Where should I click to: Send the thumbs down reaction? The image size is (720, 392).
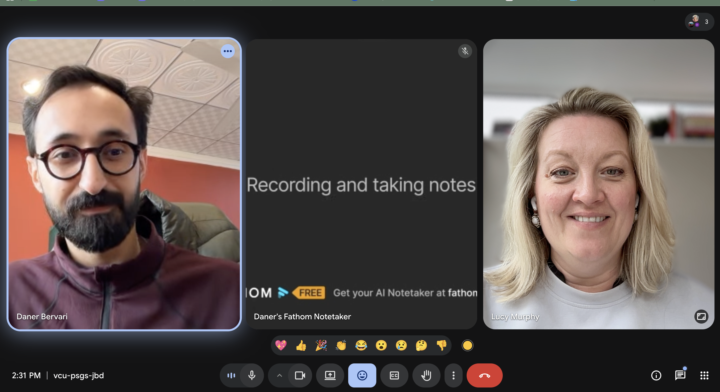(x=442, y=345)
